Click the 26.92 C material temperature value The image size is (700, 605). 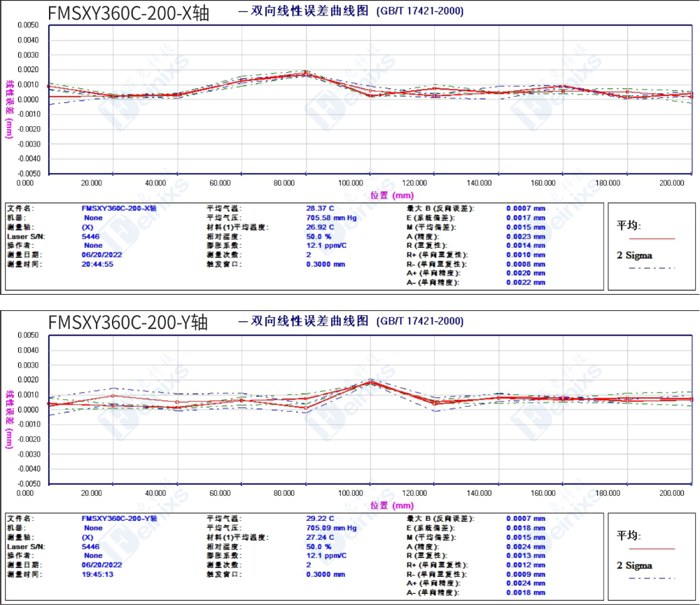(320, 227)
